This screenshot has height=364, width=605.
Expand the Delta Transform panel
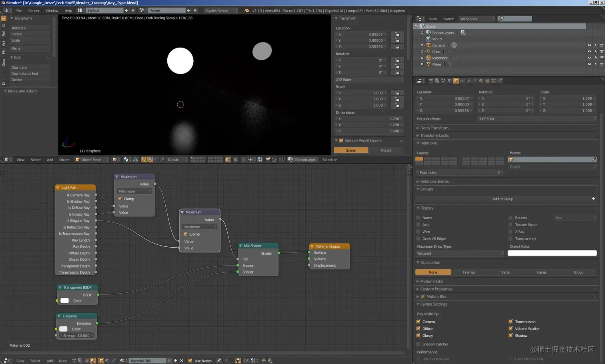coord(434,128)
